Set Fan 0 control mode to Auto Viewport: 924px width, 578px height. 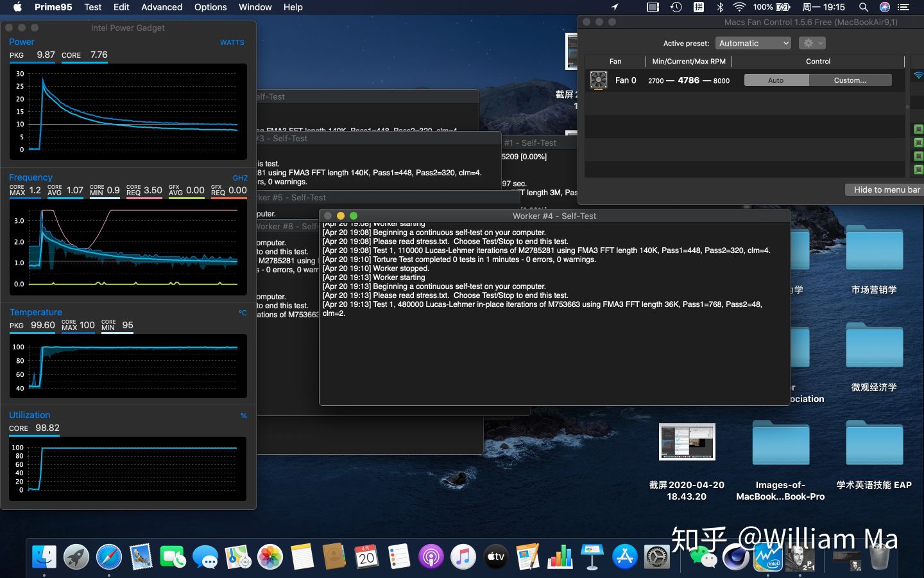point(776,80)
